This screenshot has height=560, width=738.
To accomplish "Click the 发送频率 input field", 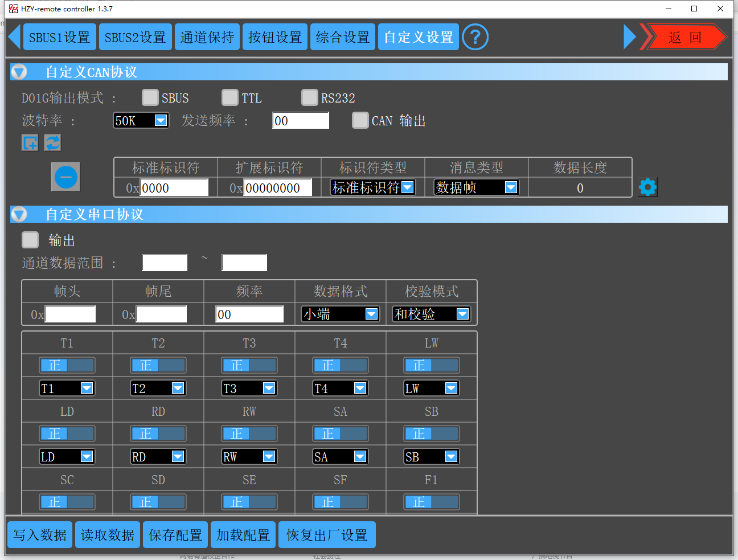I will point(301,120).
